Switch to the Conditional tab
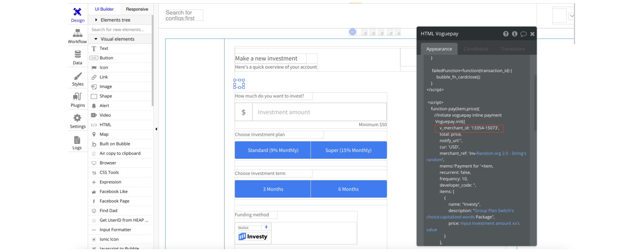The image size is (644, 252). click(x=476, y=49)
